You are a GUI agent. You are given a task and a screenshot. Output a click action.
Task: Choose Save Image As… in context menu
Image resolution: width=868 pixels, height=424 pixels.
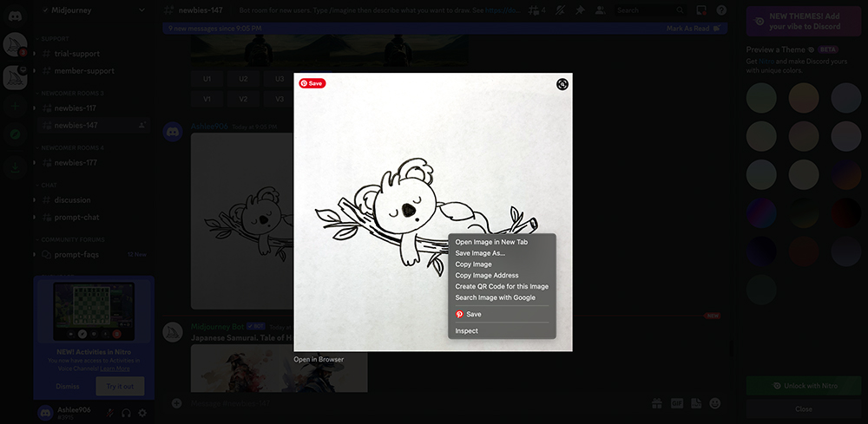(x=480, y=253)
